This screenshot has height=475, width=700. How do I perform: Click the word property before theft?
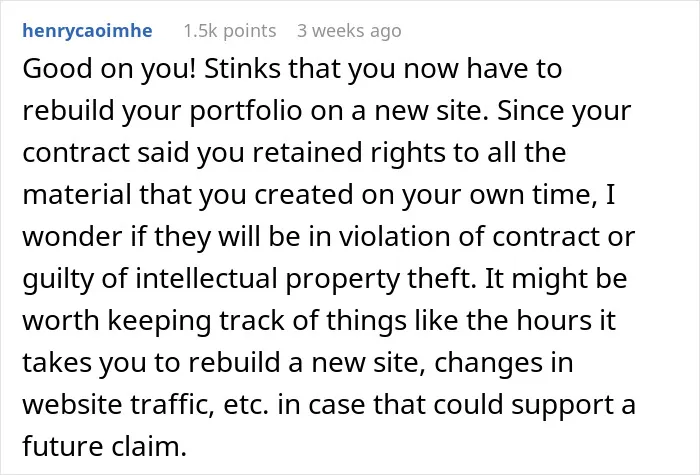[x=342, y=279]
